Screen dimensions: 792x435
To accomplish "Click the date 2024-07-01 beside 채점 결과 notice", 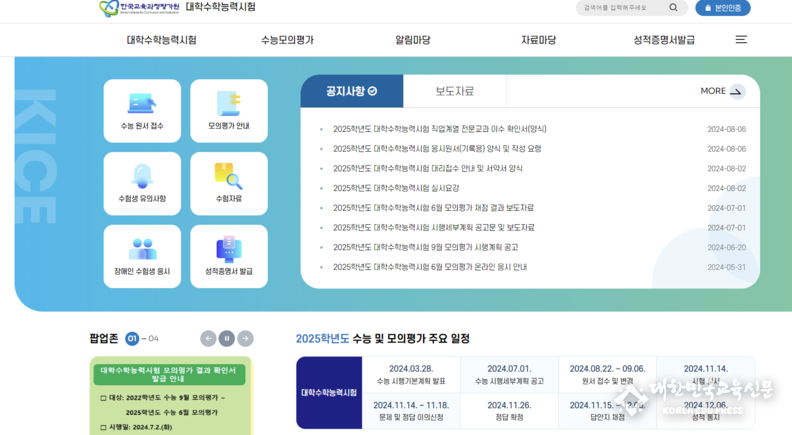I will (726, 208).
